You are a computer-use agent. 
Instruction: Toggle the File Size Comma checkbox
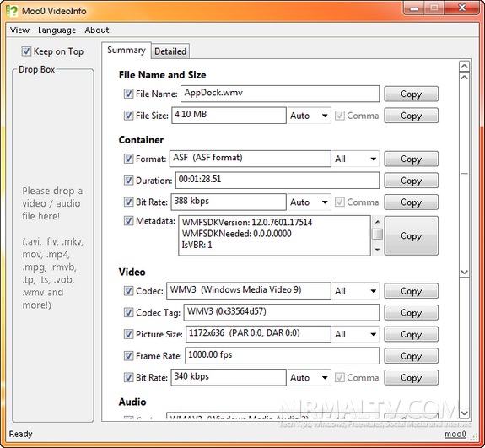click(340, 116)
